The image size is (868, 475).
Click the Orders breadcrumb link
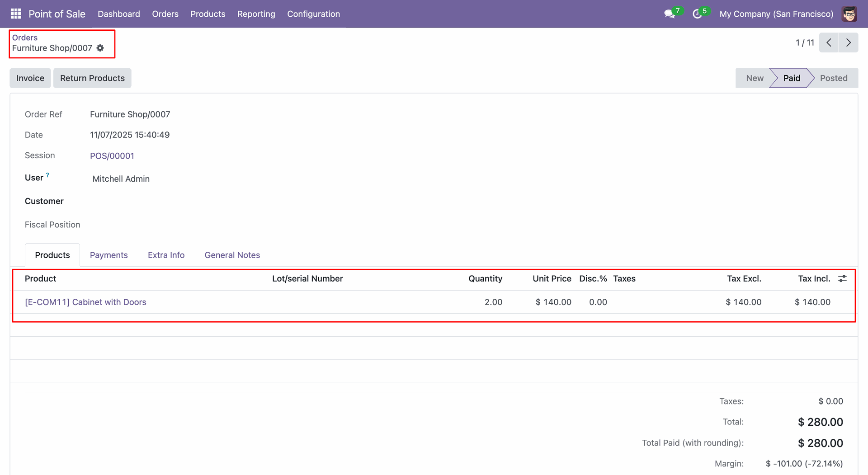pyautogui.click(x=25, y=38)
